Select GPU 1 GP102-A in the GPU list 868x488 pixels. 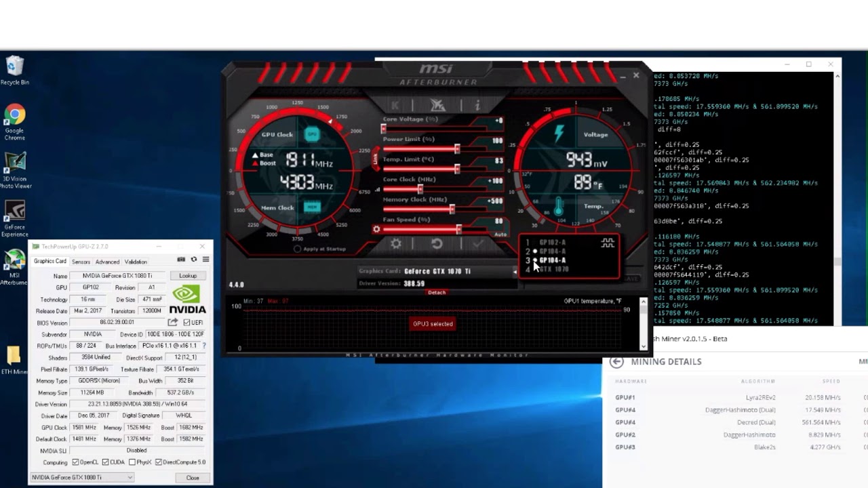[552, 243]
